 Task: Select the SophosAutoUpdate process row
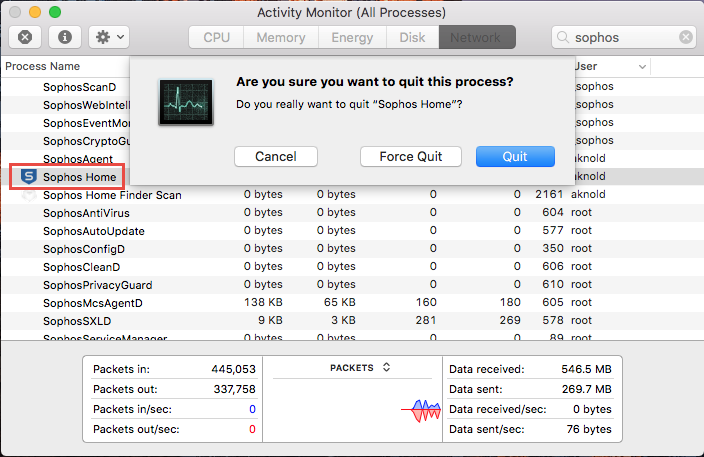tap(352, 231)
